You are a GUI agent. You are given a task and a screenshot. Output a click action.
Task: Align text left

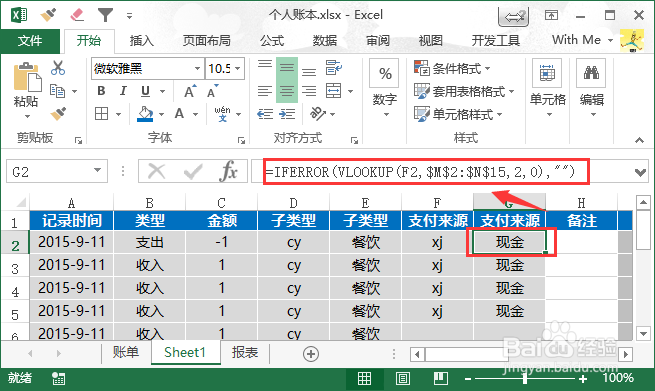(x=265, y=91)
